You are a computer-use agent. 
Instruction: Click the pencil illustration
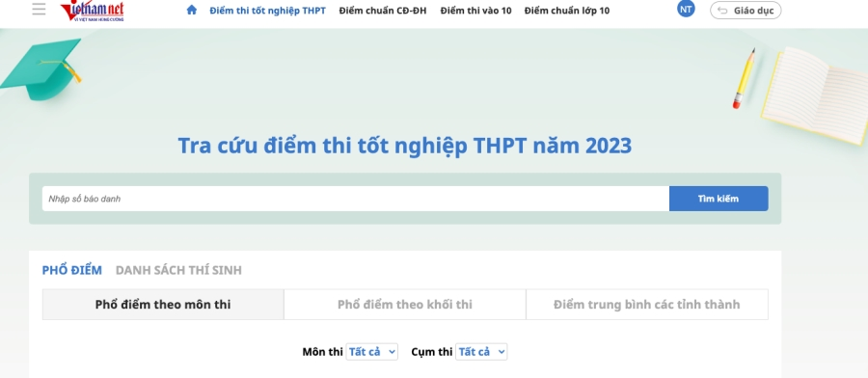click(x=744, y=78)
